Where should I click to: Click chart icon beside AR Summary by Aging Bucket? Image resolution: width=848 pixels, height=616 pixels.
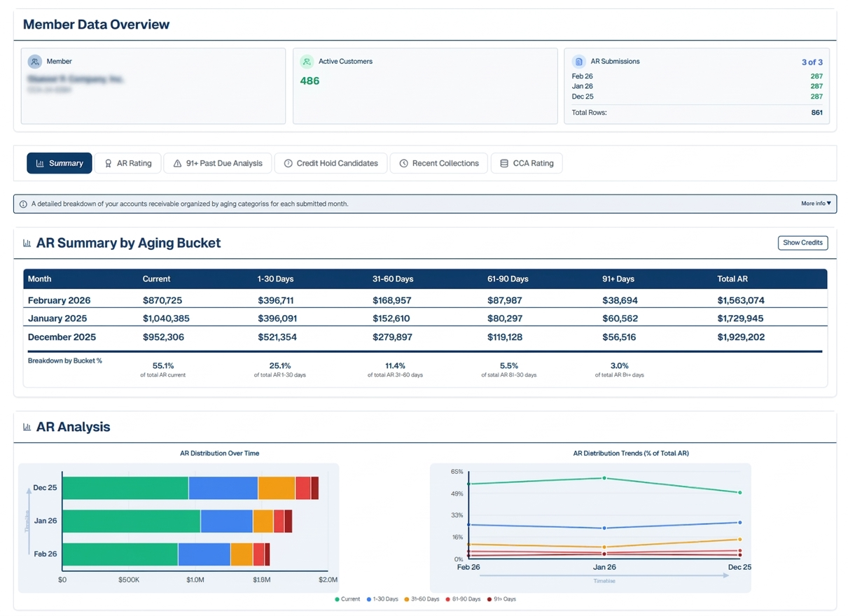(27, 243)
